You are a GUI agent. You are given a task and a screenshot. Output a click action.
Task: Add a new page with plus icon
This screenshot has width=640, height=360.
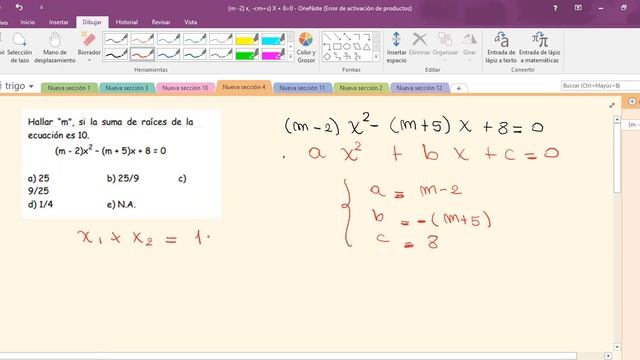632,102
